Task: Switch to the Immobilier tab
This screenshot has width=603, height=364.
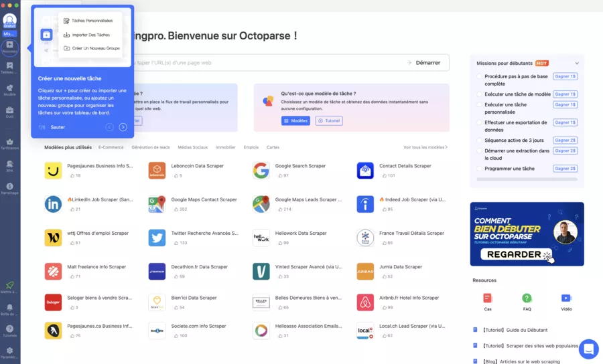Action: 226,147
